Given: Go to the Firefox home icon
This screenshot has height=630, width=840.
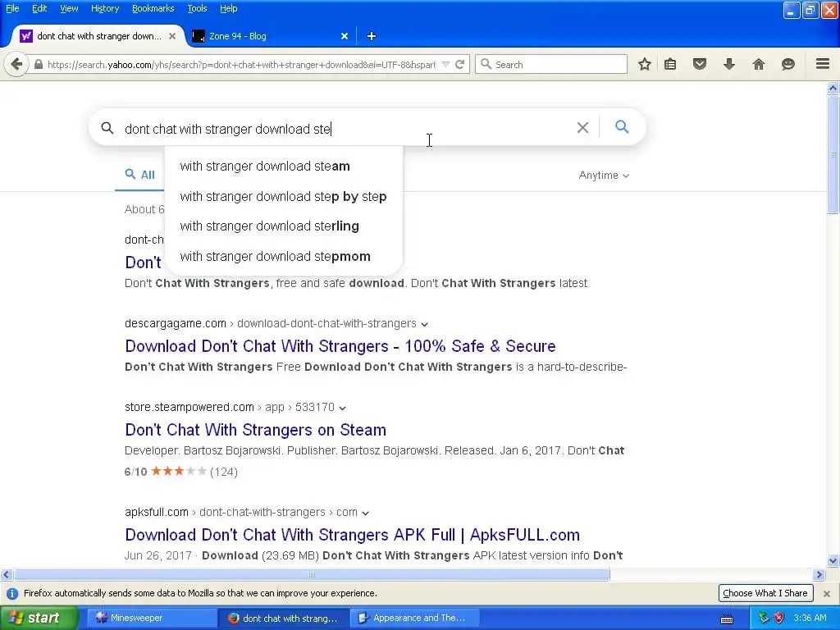Looking at the screenshot, I should point(759,64).
